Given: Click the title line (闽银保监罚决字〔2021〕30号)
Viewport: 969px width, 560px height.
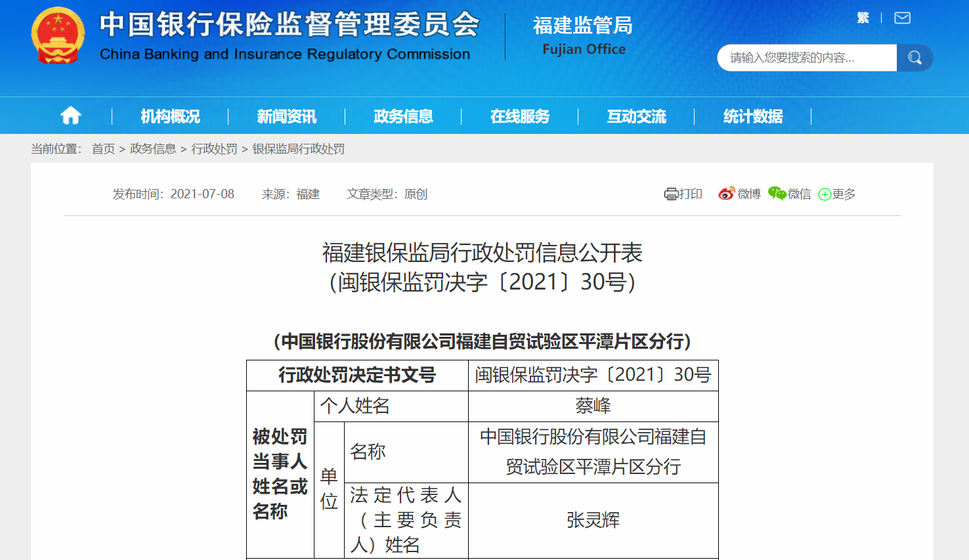Looking at the screenshot, I should click(x=483, y=282).
